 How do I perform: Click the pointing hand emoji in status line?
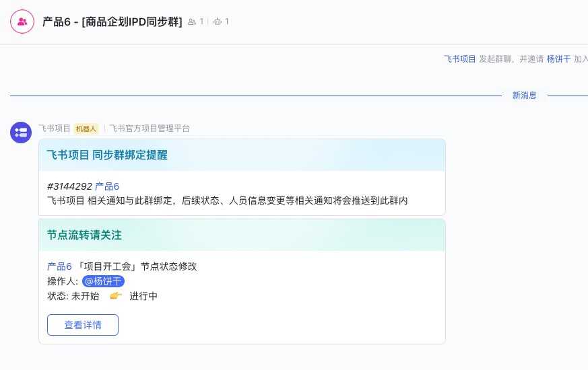(x=116, y=296)
